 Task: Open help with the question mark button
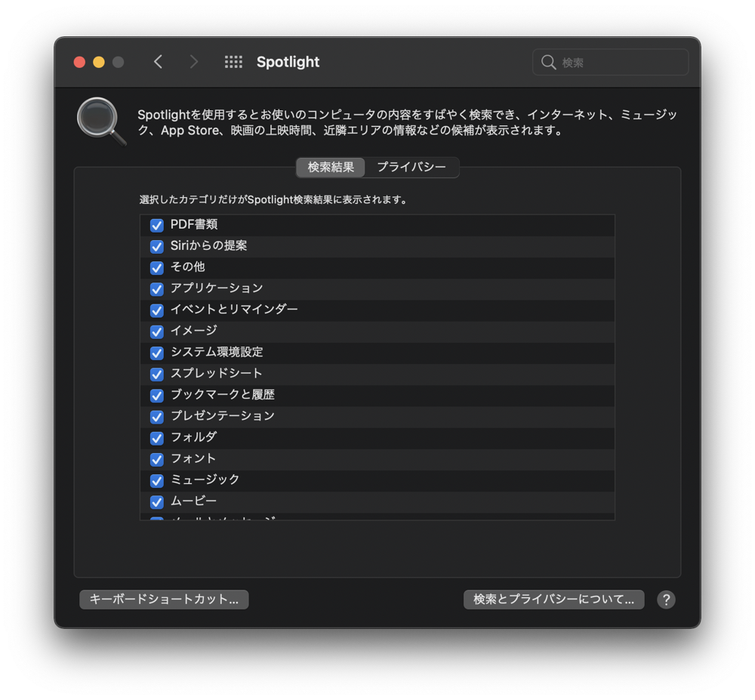pyautogui.click(x=666, y=600)
